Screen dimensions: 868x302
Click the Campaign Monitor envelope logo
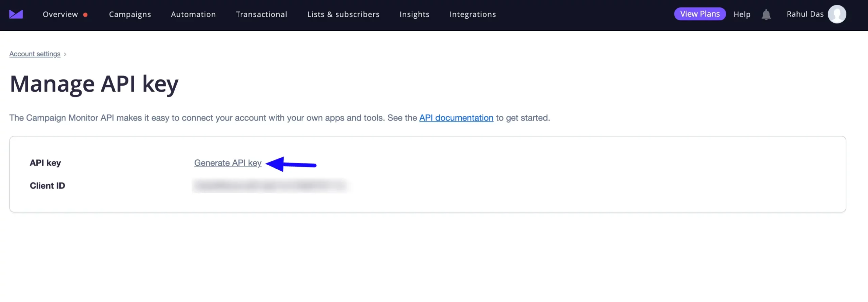(16, 14)
